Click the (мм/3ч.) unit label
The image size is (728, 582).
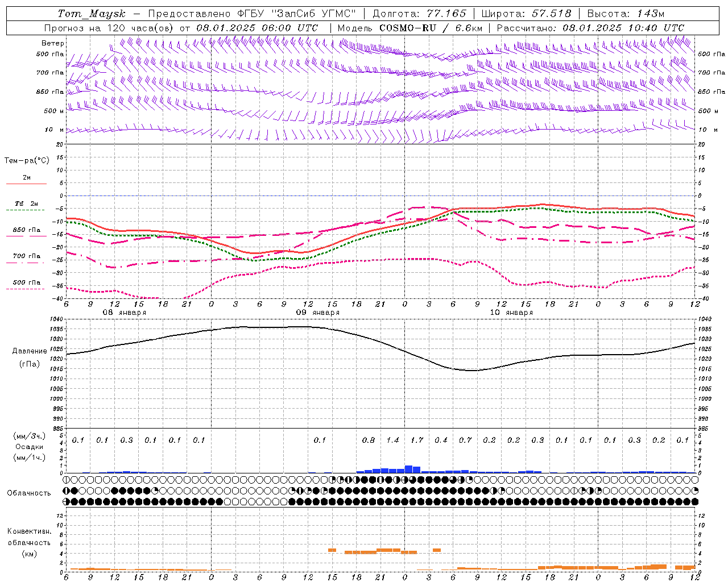29,436
